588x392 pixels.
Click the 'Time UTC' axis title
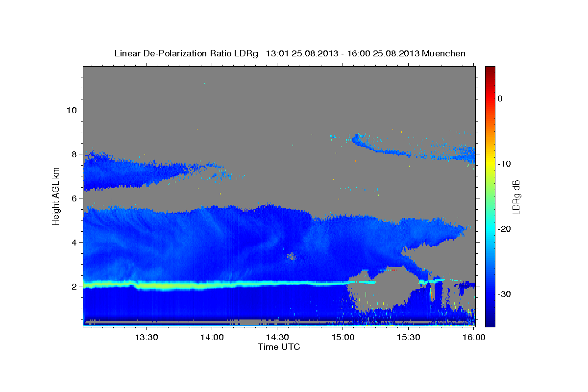(279, 347)
